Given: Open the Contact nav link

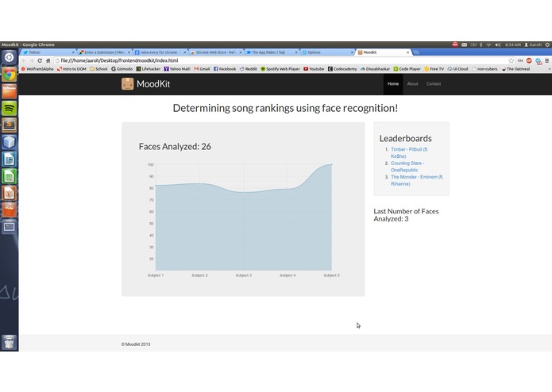Looking at the screenshot, I should [x=434, y=83].
